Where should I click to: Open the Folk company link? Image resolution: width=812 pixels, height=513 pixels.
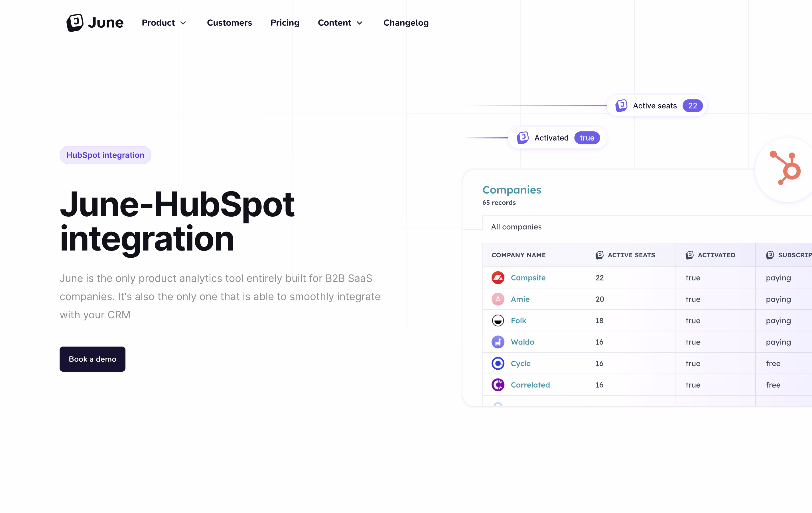click(518, 321)
